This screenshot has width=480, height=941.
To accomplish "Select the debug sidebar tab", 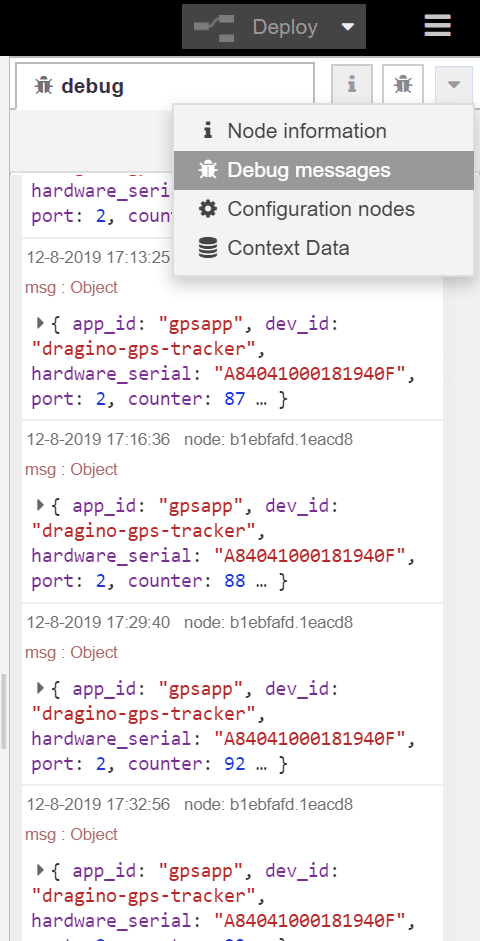I will 164,86.
